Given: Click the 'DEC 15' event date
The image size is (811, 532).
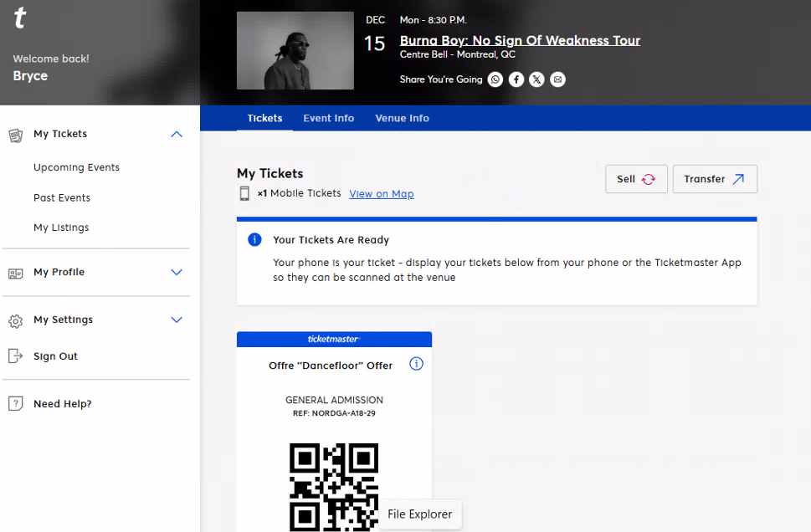Looking at the screenshot, I should coord(375,34).
